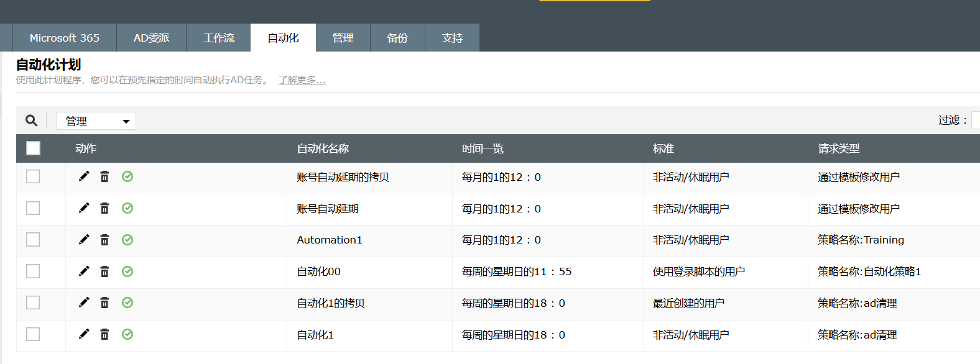Delete the 自动化1 automation
This screenshot has height=364, width=980.
(x=104, y=334)
